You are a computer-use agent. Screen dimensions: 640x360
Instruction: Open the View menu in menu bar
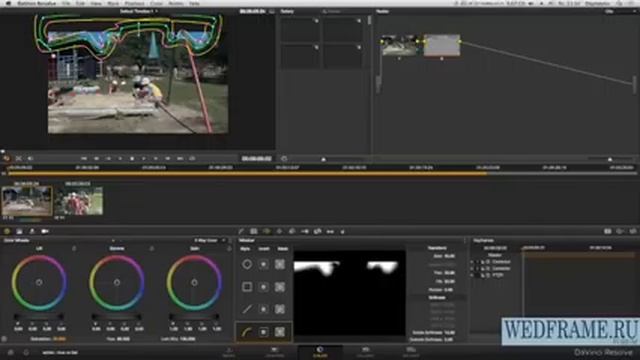point(96,3)
